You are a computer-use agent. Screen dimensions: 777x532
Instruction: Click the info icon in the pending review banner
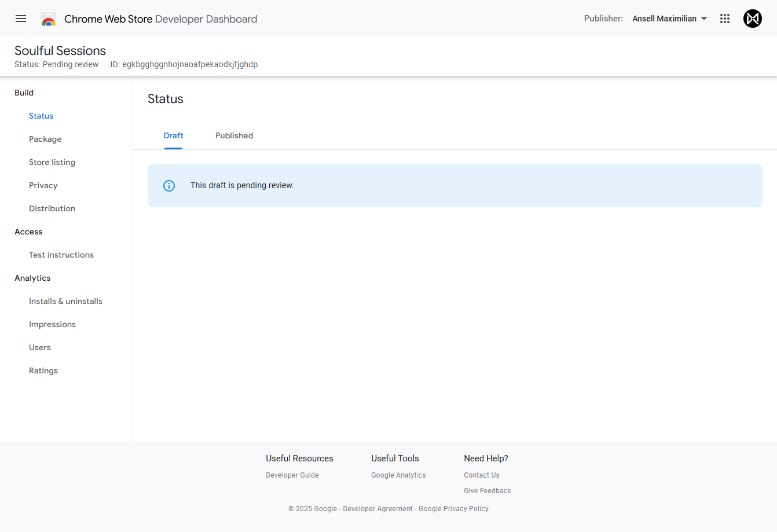(169, 185)
